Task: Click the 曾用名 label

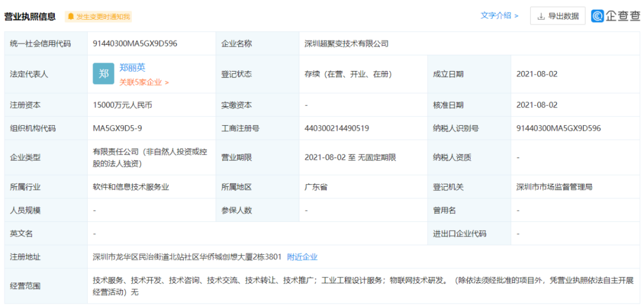Action: (x=444, y=211)
